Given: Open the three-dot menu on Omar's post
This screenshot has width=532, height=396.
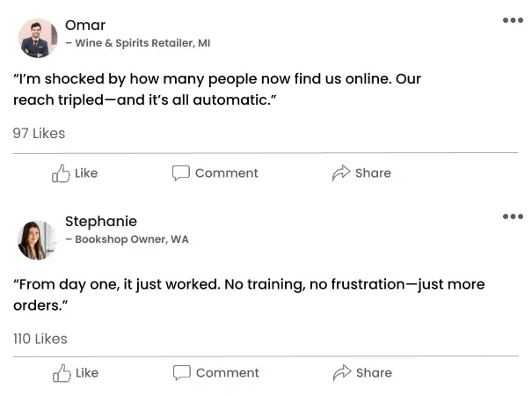Looking at the screenshot, I should [x=513, y=20].
